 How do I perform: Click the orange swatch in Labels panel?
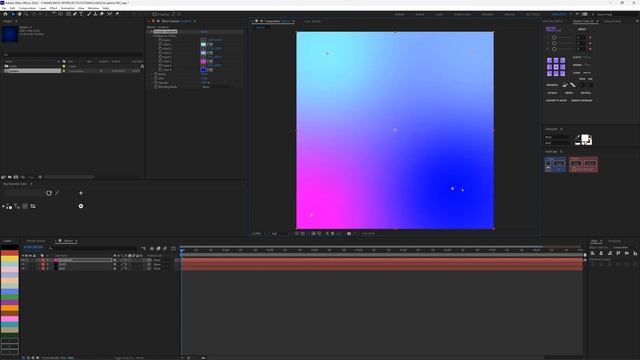pos(10,308)
